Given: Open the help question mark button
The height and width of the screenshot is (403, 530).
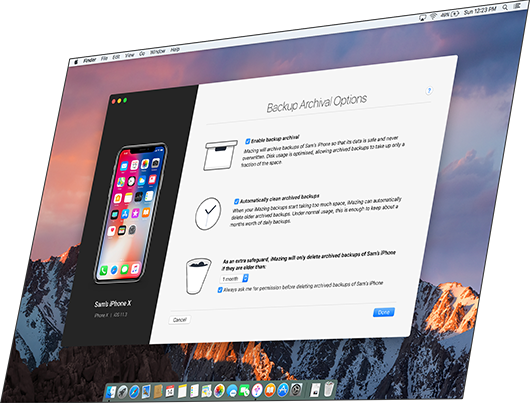Looking at the screenshot, I should click(429, 91).
